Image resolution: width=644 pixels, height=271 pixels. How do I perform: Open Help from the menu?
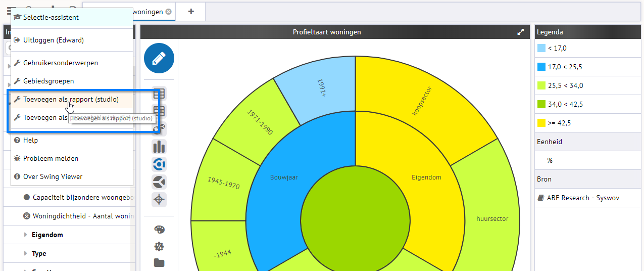tap(72, 140)
